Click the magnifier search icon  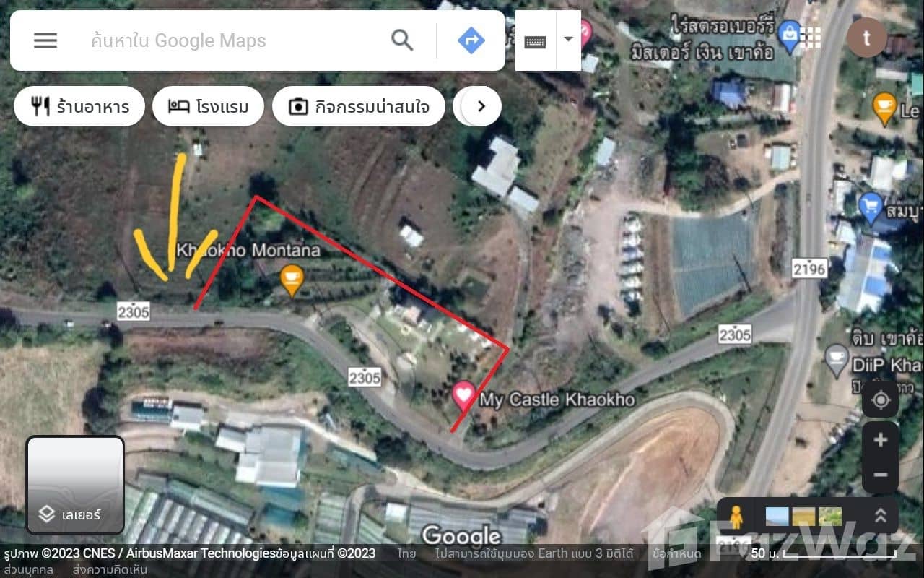coord(402,40)
